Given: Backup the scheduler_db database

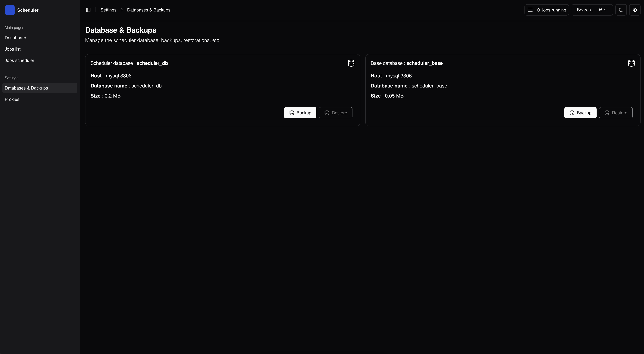Looking at the screenshot, I should (x=300, y=113).
